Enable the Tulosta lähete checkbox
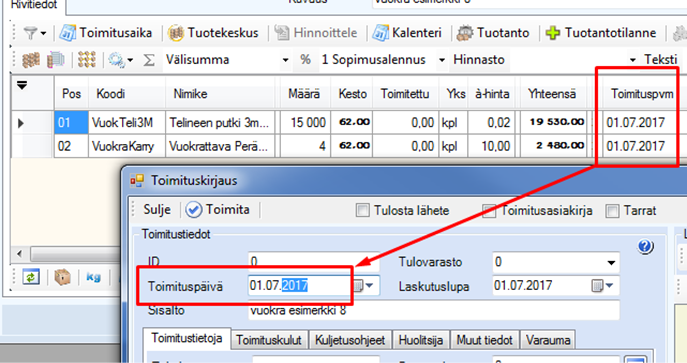 [x=362, y=211]
